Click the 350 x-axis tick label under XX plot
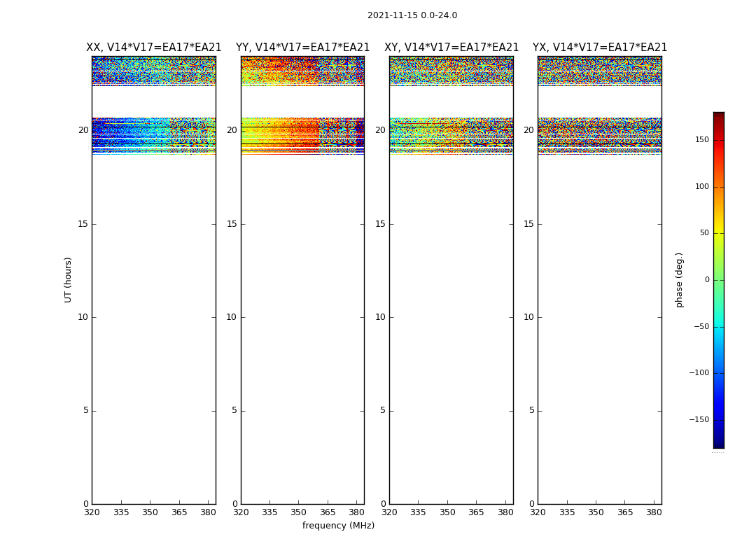Viewport: 735px width, 560px height. pyautogui.click(x=150, y=512)
